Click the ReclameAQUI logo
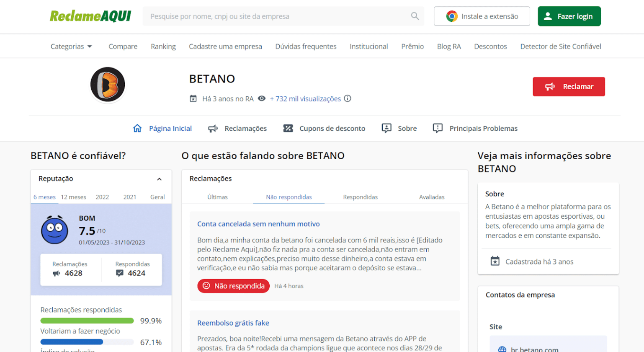Viewport: 644px width, 352px height. (x=90, y=16)
